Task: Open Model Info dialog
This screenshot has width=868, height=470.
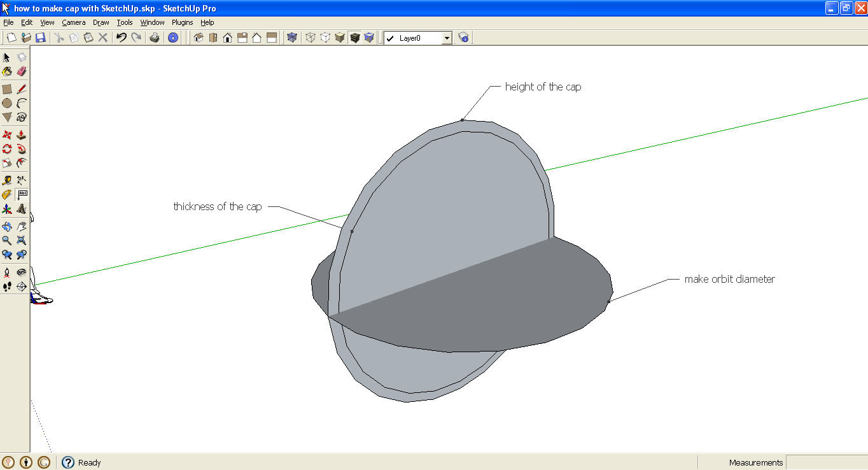Action: pos(173,38)
